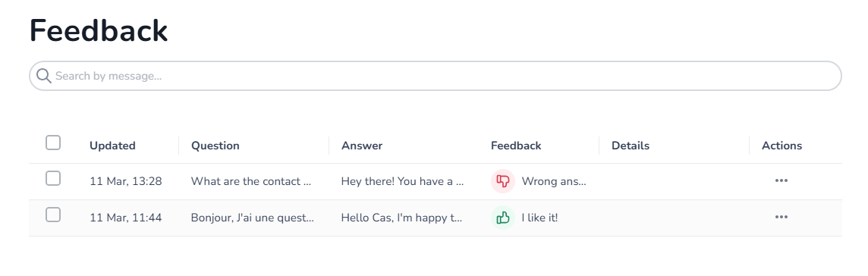Screen dimensions: 868x276
Task: Click the red thumbs-down feedback icon
Action: pos(502,181)
